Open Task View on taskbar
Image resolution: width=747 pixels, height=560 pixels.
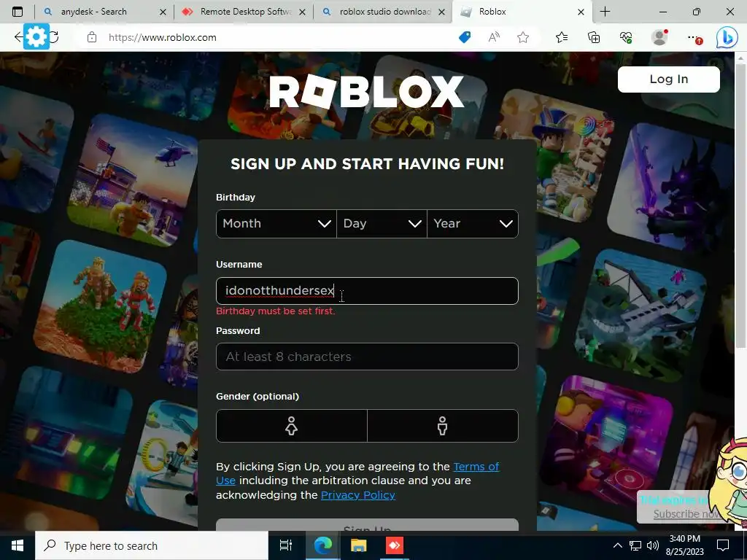coord(286,545)
